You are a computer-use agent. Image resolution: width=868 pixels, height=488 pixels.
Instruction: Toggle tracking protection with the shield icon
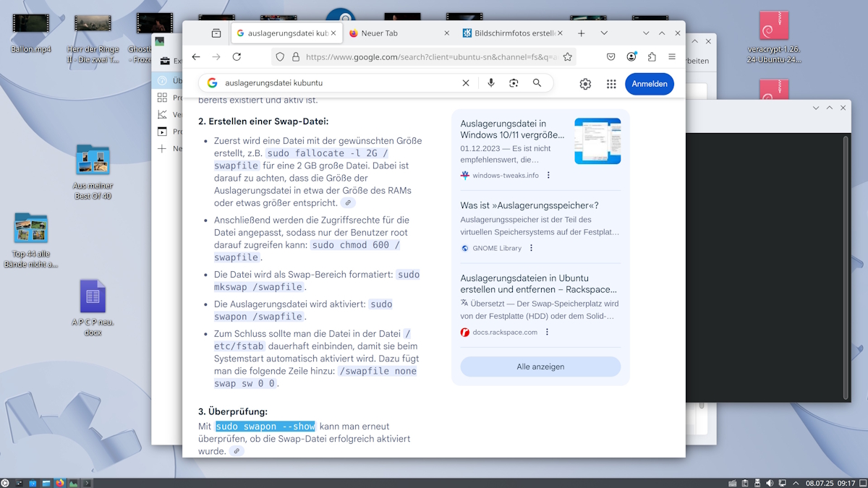pyautogui.click(x=280, y=56)
